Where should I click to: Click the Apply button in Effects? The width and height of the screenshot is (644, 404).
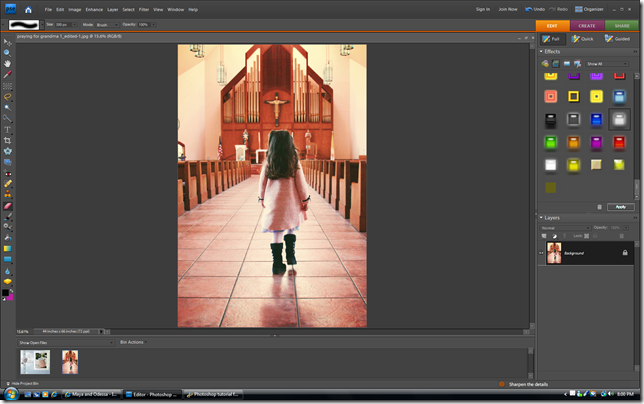pos(621,207)
